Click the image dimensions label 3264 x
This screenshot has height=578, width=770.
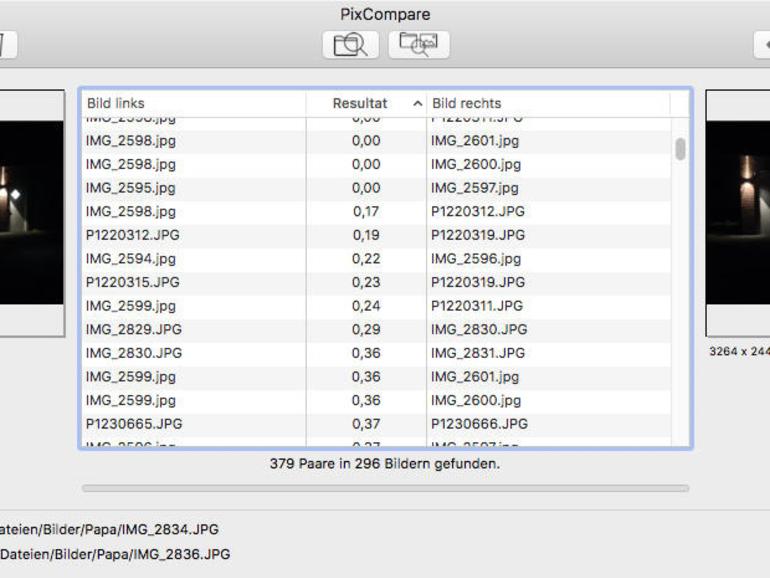739,352
